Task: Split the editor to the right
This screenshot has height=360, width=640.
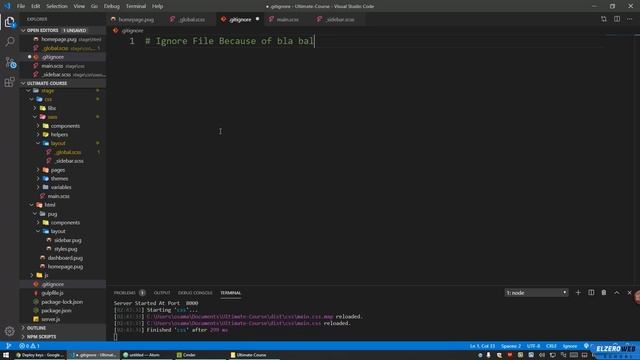Action: (x=617, y=19)
